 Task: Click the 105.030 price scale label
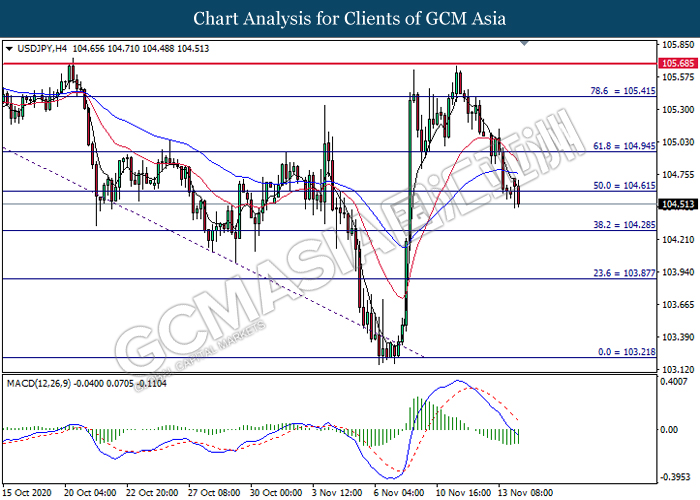point(678,142)
